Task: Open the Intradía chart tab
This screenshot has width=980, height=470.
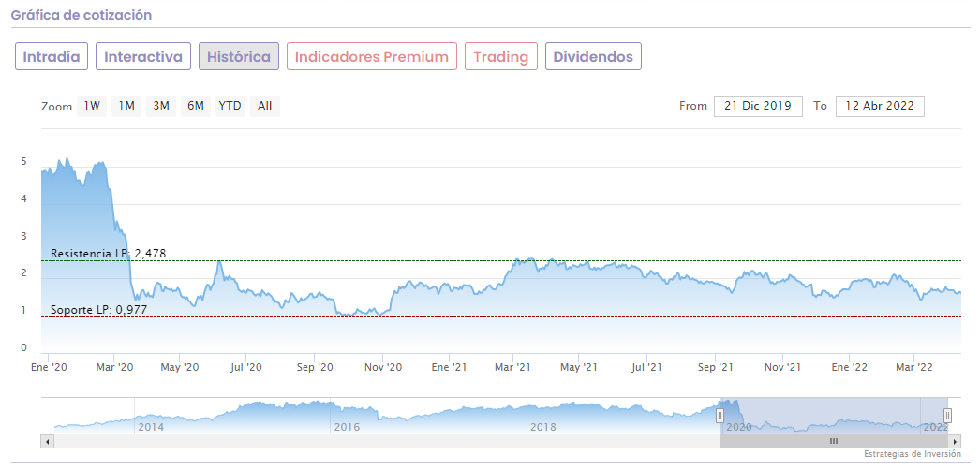Action: tap(52, 56)
